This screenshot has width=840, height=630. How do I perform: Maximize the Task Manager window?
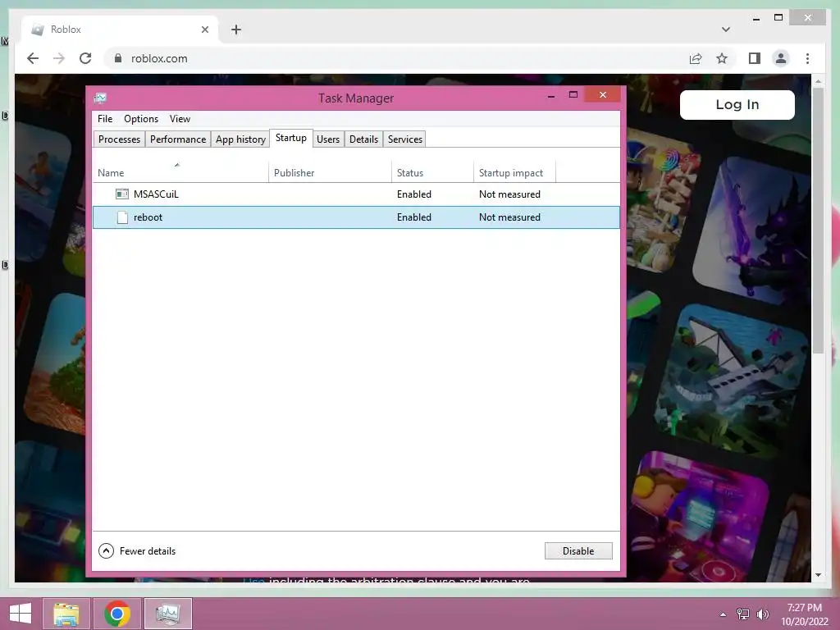click(x=573, y=95)
